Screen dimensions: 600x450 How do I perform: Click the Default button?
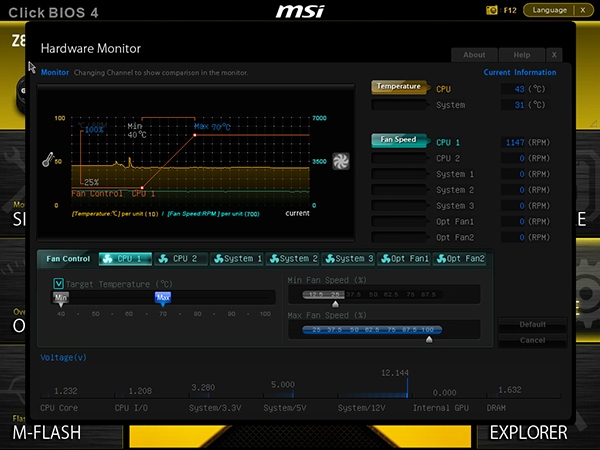(x=532, y=324)
